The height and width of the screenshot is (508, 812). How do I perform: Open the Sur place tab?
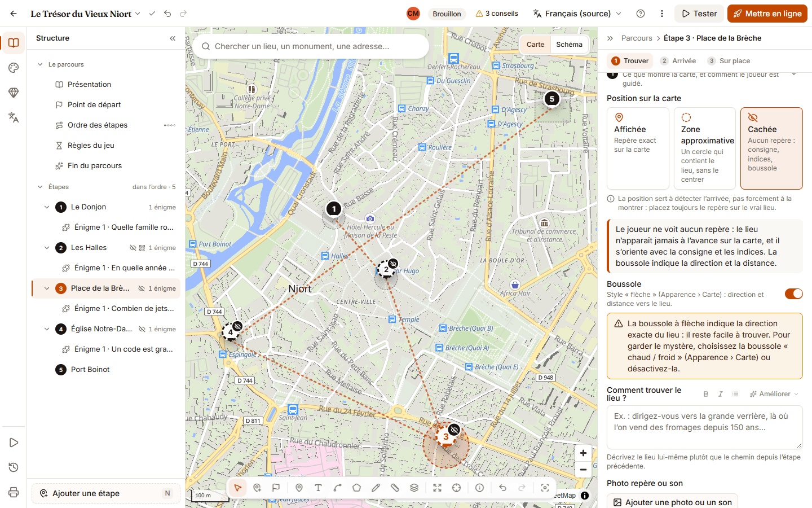click(729, 61)
